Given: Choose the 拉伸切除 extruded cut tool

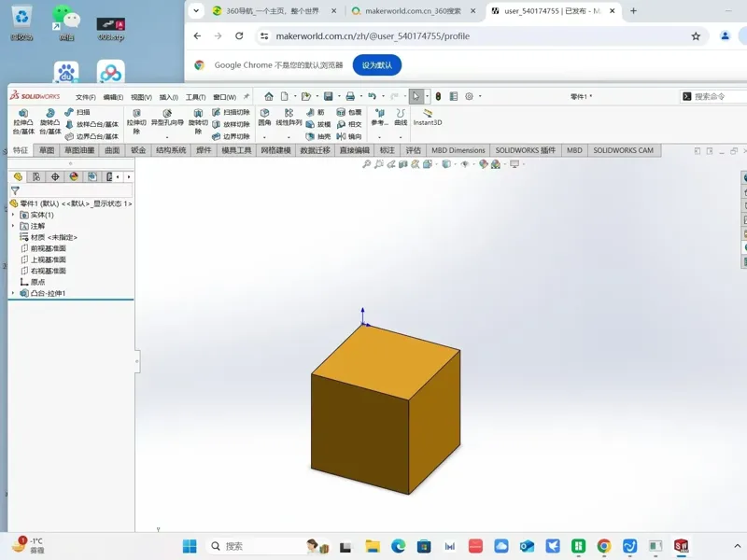Looking at the screenshot, I should tap(136, 122).
